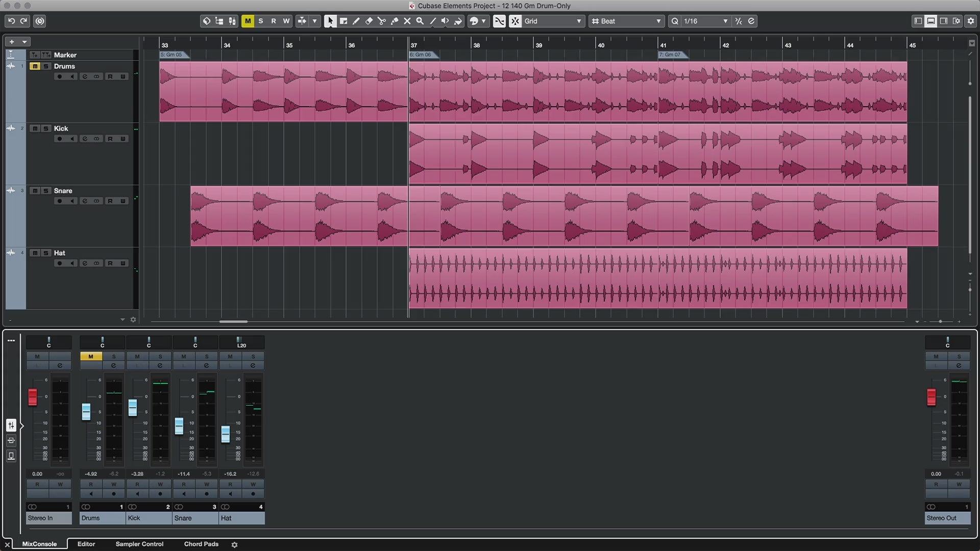
Task: Show the MixConsole sends section icon
Action: 11,456
